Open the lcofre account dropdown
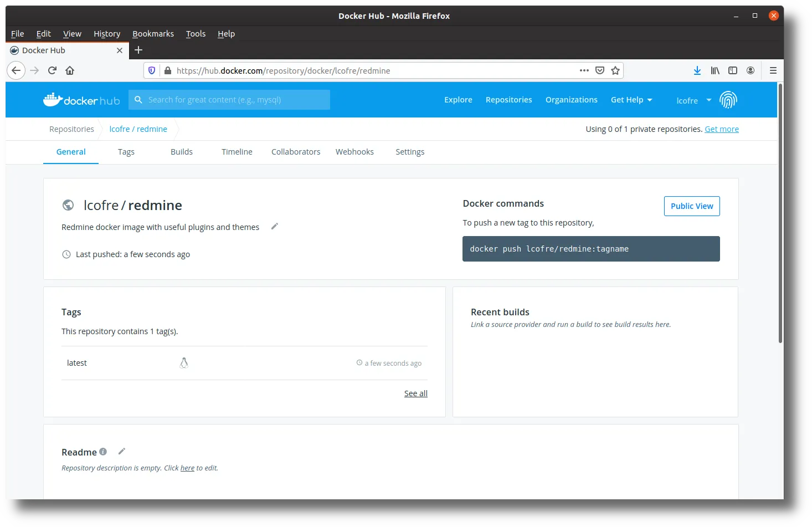The height and width of the screenshot is (527, 812). (x=693, y=100)
